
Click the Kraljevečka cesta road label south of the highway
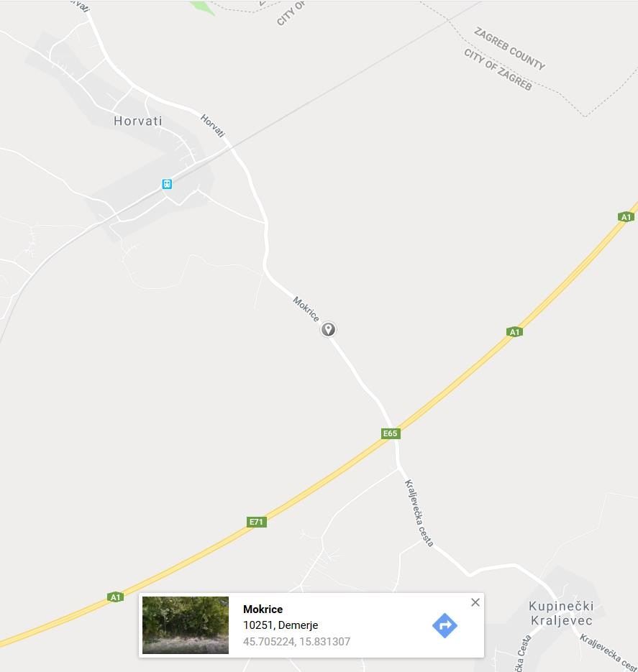[419, 513]
